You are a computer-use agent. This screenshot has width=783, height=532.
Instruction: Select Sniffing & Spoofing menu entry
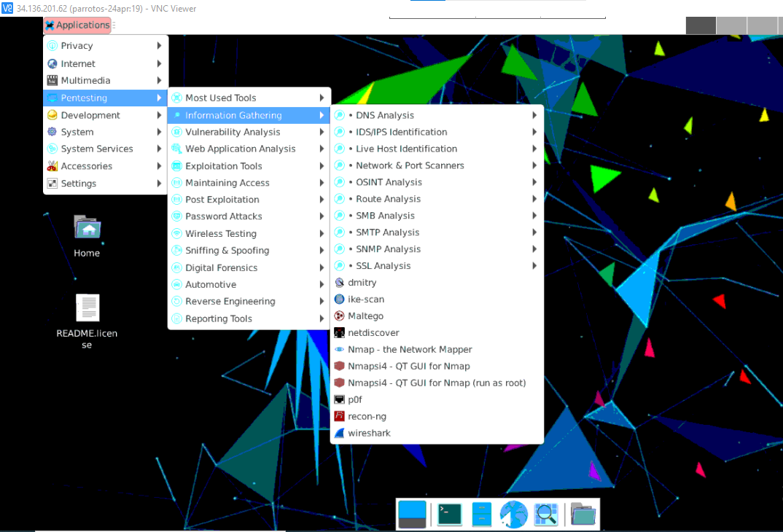tap(249, 251)
